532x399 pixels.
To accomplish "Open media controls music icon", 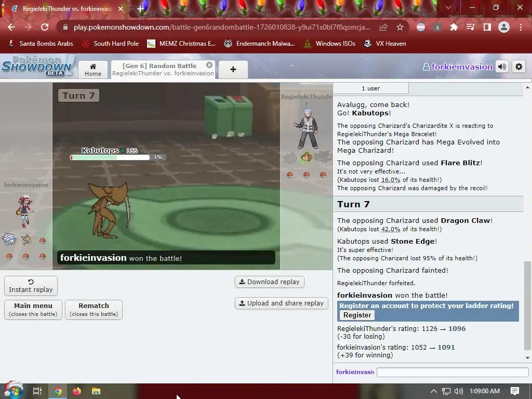I will tap(471, 27).
